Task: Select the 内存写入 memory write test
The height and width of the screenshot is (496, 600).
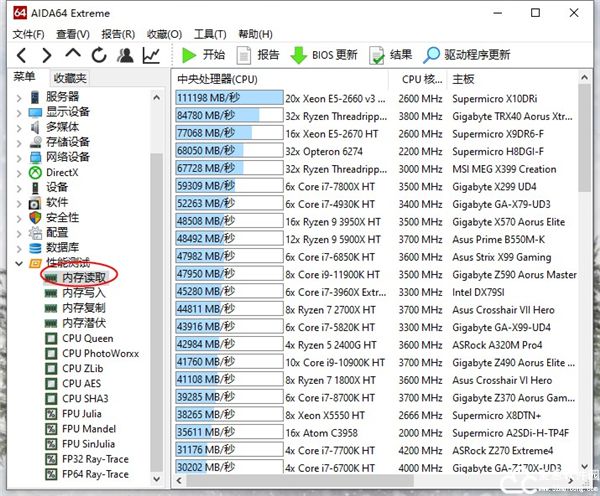Action: pyautogui.click(x=84, y=293)
